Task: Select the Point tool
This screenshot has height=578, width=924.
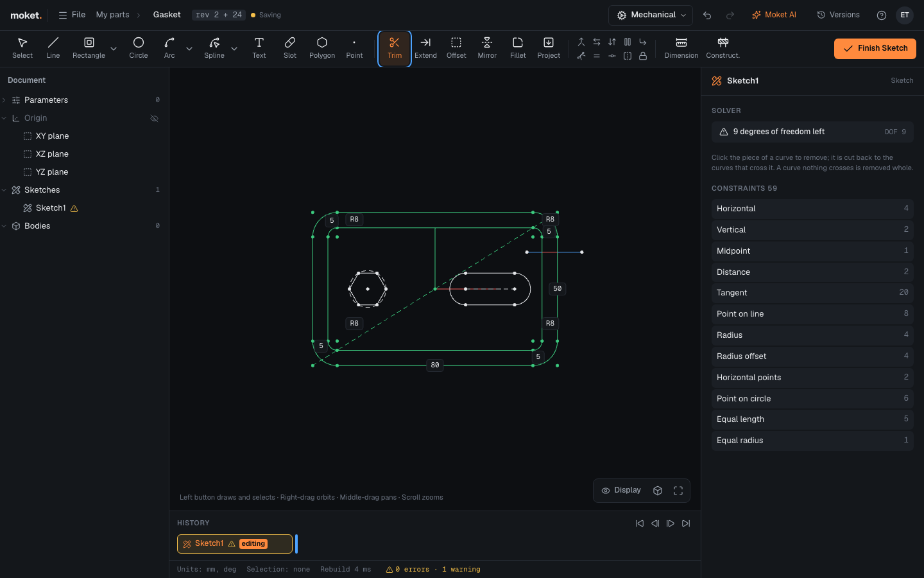Action: click(354, 48)
